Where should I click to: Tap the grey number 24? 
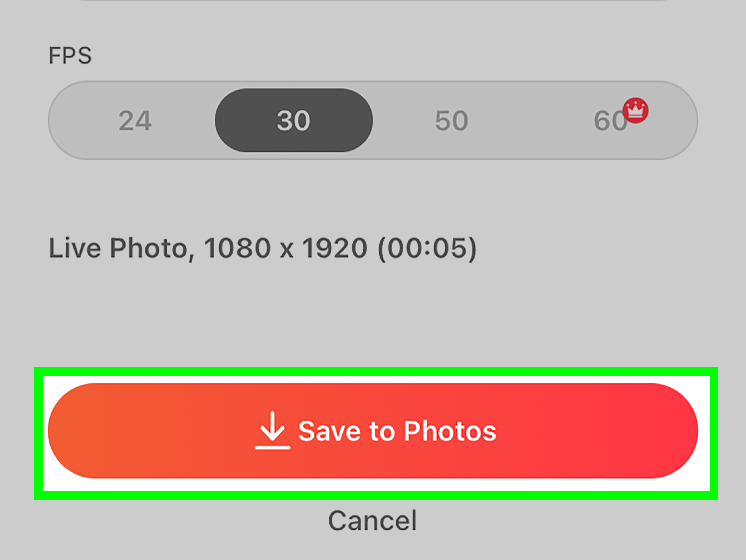135,121
